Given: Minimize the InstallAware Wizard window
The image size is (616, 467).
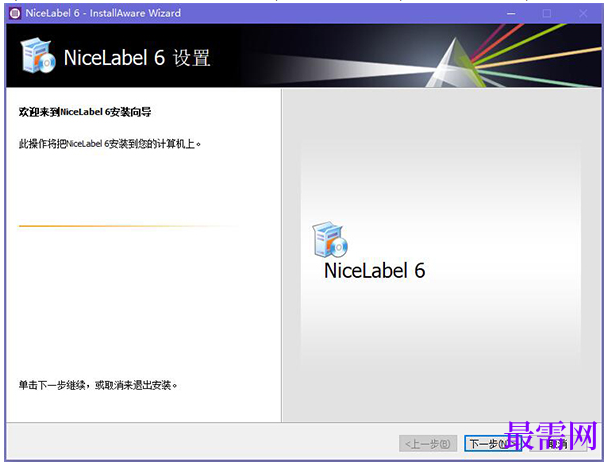Looking at the screenshot, I should (x=511, y=13).
